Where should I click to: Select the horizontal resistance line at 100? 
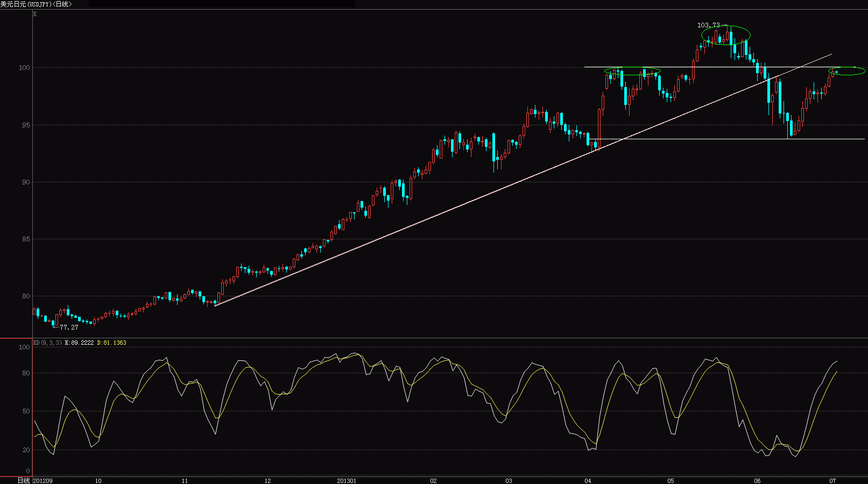[719, 67]
